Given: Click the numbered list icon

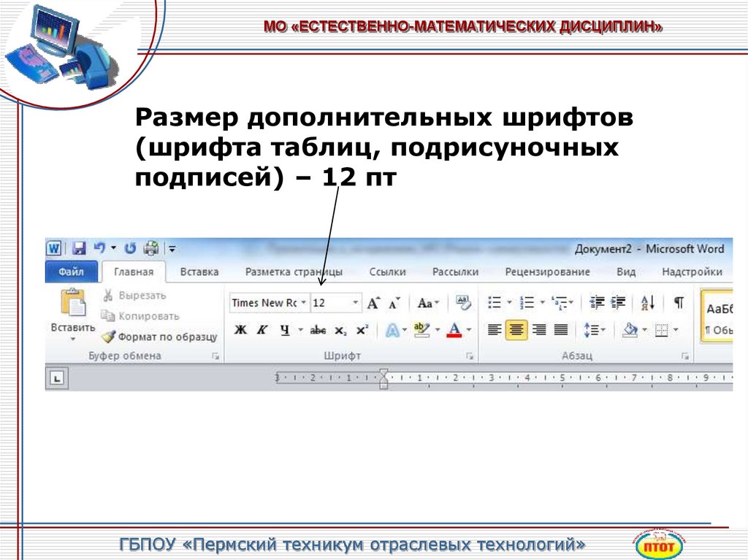Looking at the screenshot, I should (x=527, y=302).
